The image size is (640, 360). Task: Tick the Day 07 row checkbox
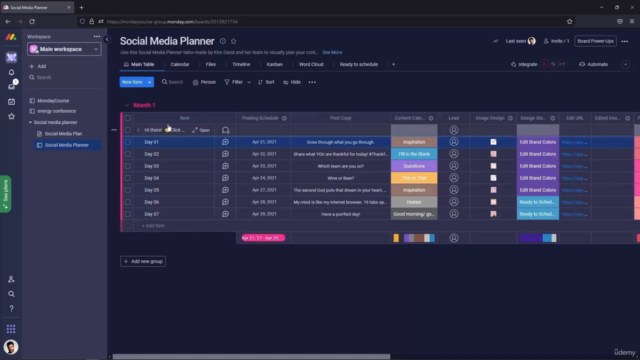pyautogui.click(x=128, y=214)
